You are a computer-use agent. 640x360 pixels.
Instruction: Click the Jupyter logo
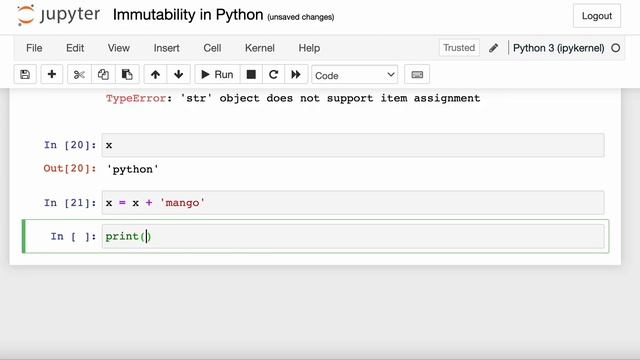click(58, 15)
